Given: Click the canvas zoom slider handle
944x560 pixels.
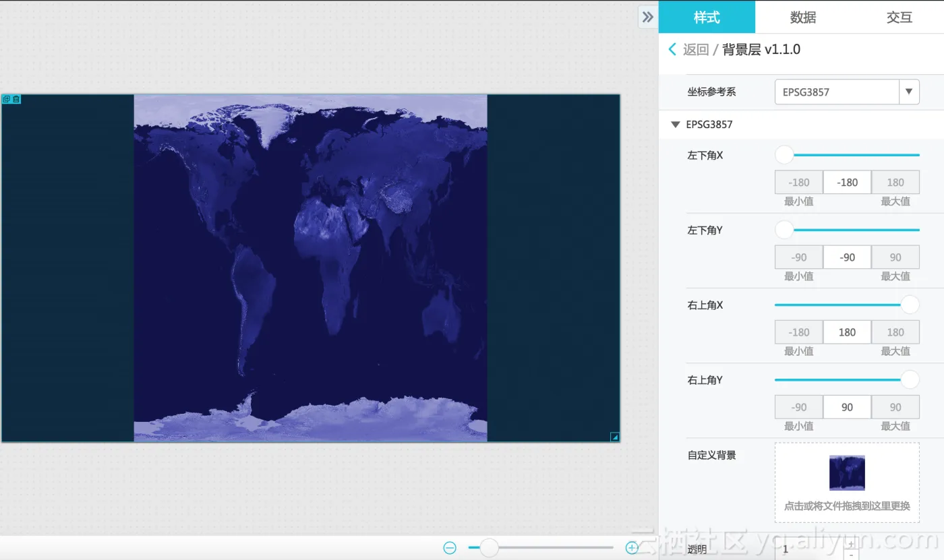Looking at the screenshot, I should [x=489, y=548].
